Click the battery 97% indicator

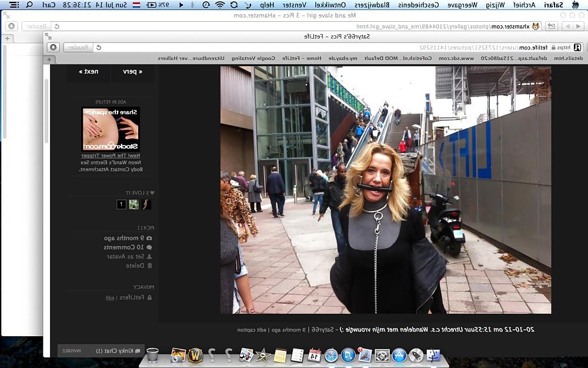tap(158, 5)
